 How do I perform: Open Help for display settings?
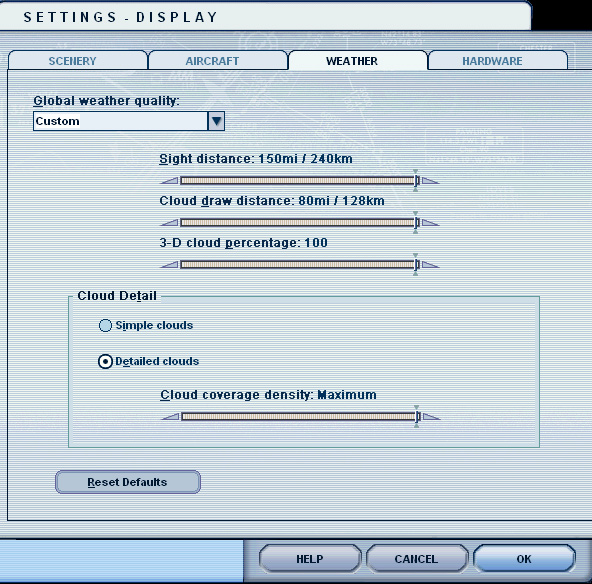coord(310,559)
